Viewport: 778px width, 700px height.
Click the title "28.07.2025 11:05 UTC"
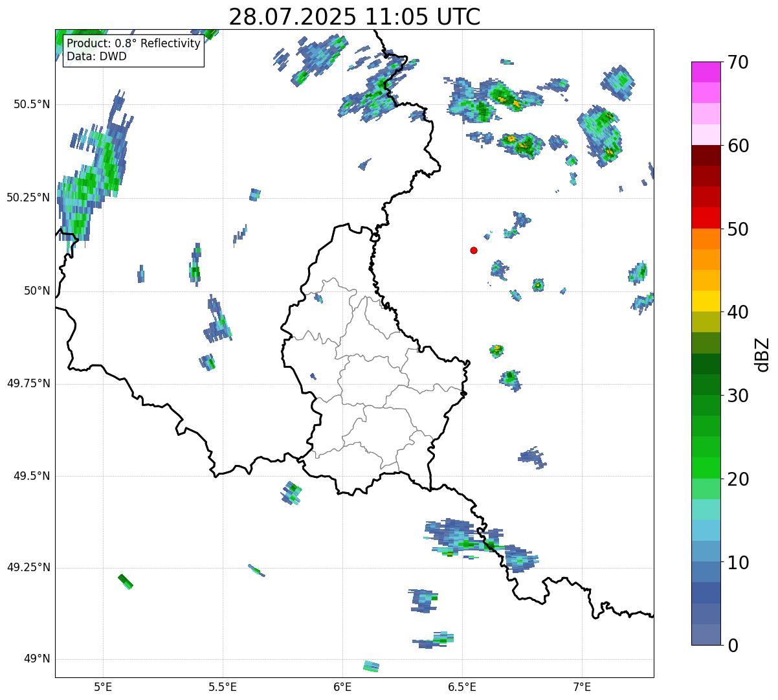355,17
